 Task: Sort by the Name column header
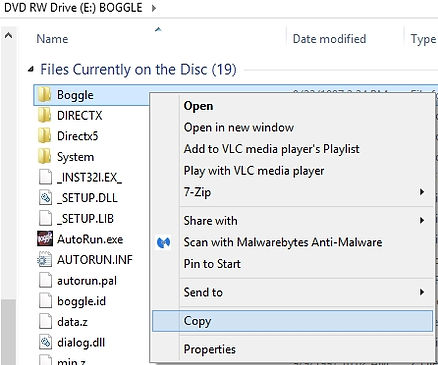52,39
